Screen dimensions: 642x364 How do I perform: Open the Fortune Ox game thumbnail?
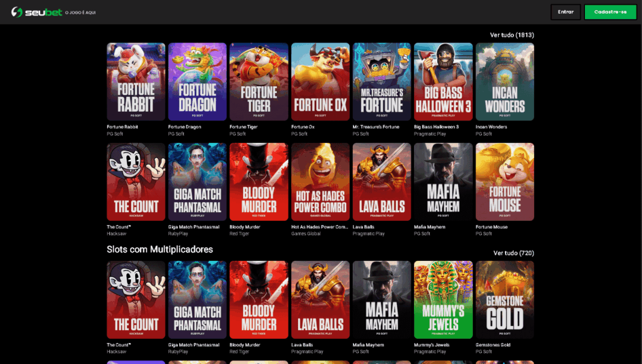coord(320,82)
